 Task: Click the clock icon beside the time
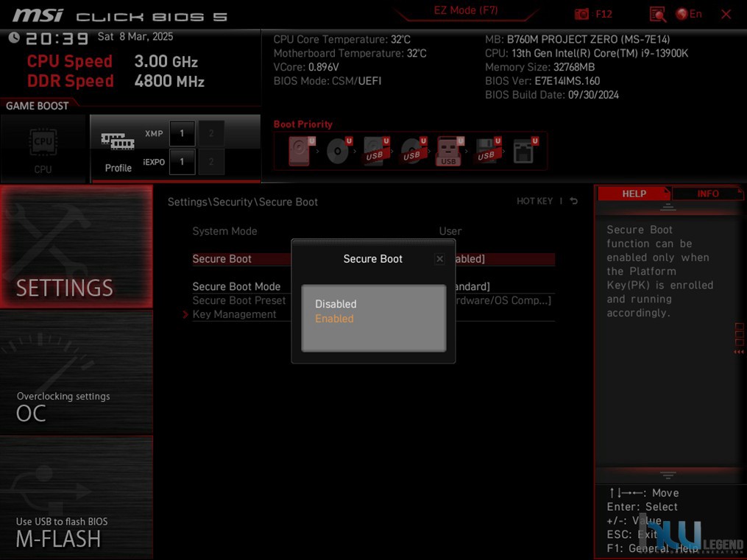click(14, 38)
